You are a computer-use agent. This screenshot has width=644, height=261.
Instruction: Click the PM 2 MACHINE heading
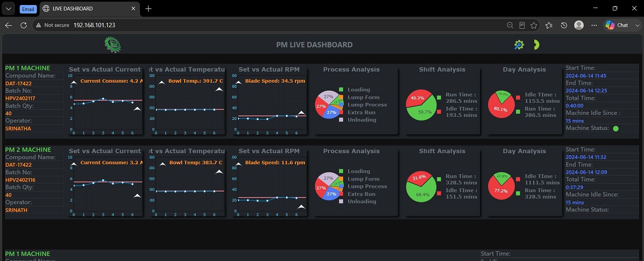point(28,150)
